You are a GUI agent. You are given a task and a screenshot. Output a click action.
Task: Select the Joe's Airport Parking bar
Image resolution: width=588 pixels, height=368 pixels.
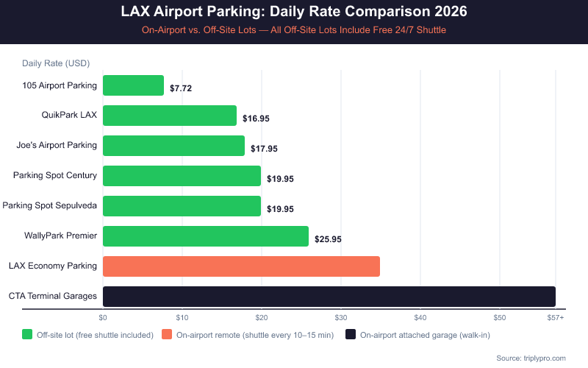pyautogui.click(x=173, y=146)
